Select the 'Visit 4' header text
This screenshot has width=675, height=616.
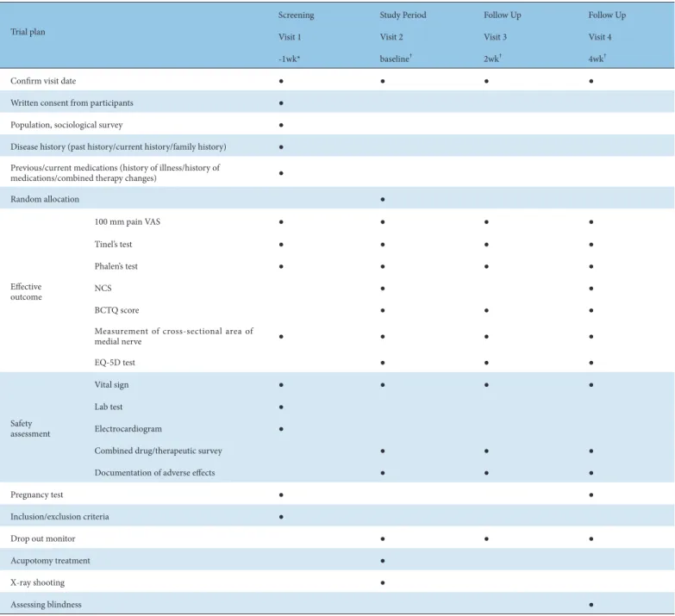click(x=600, y=37)
